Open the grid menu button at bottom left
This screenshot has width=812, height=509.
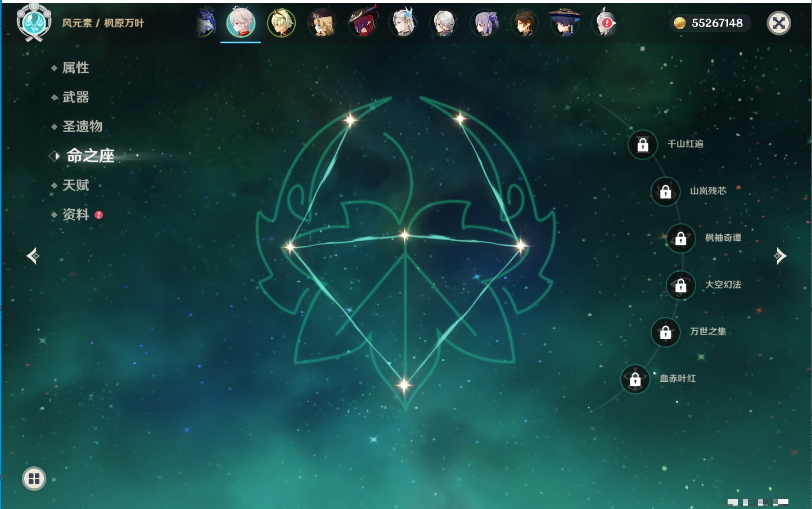34,479
